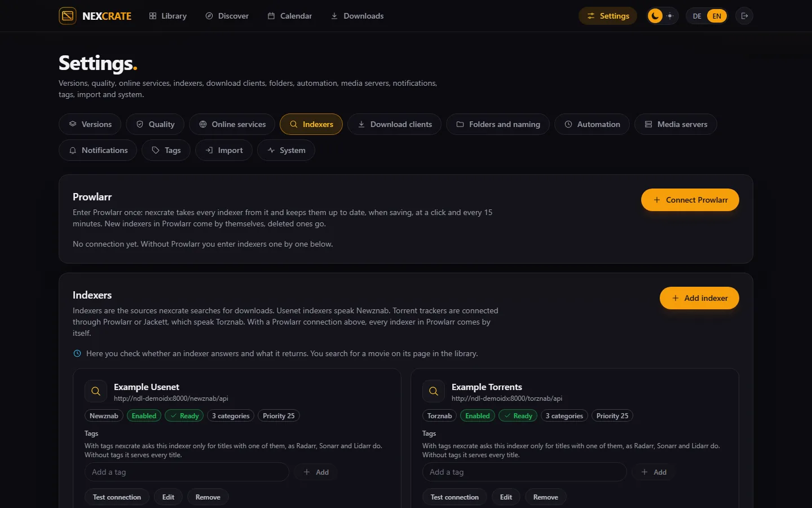Open the logout icon in header

pos(744,16)
